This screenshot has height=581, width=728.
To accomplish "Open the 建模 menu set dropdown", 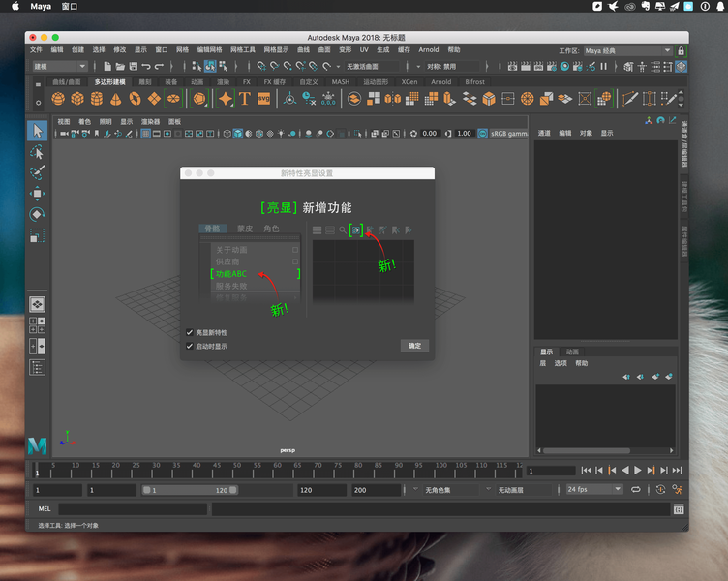I will pyautogui.click(x=59, y=67).
